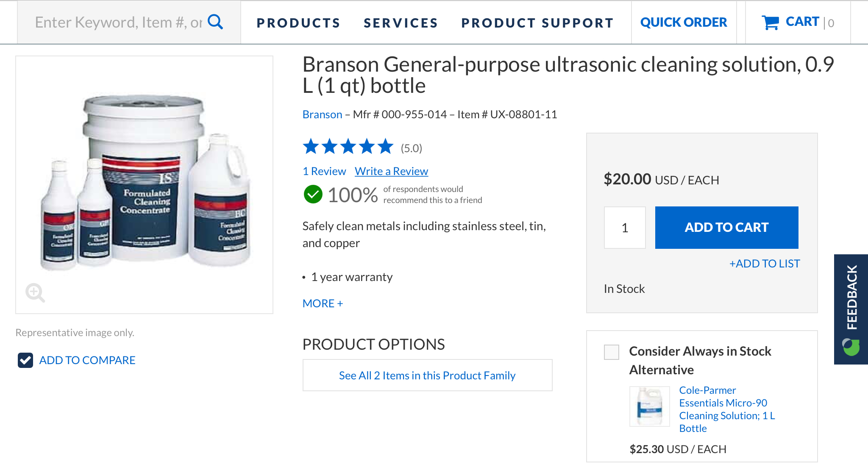Click the green recommend checkmark icon
868x476 pixels.
(x=313, y=195)
